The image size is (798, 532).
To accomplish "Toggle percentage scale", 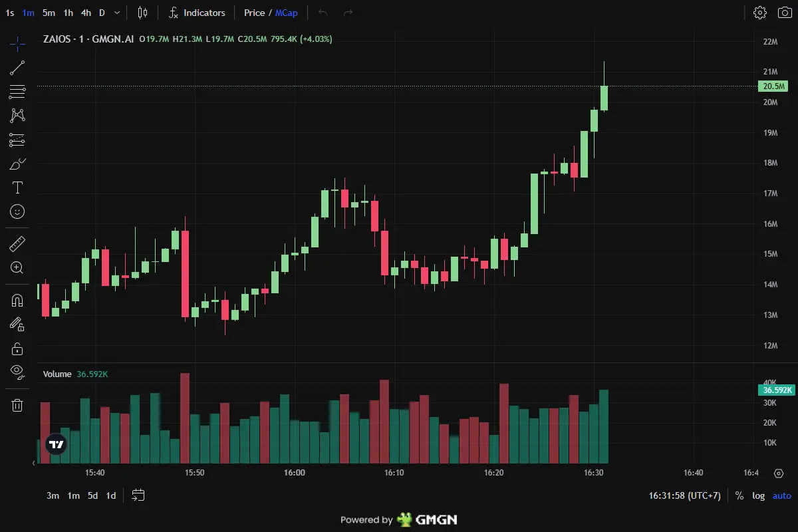I will (x=739, y=495).
